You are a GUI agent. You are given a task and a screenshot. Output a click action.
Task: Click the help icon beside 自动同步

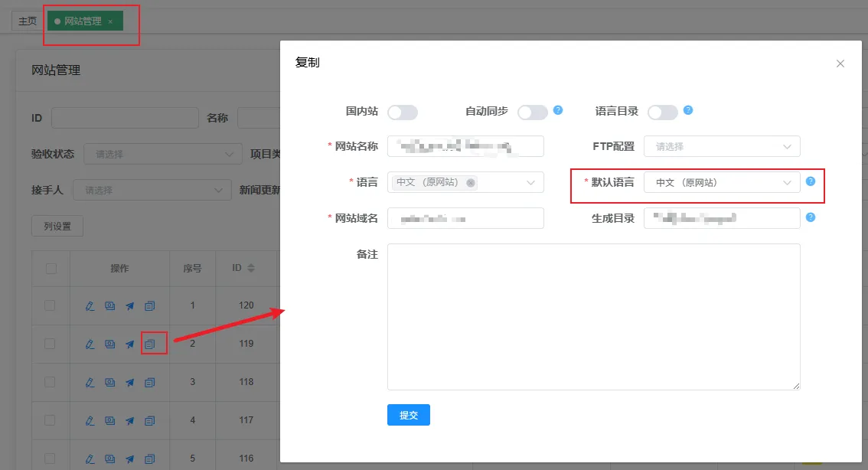click(x=558, y=110)
